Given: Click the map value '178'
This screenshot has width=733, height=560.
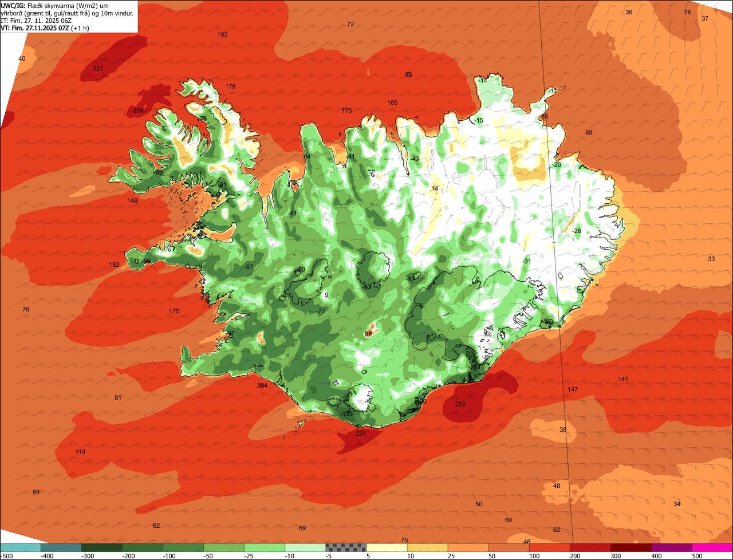Looking at the screenshot, I should 230,86.
